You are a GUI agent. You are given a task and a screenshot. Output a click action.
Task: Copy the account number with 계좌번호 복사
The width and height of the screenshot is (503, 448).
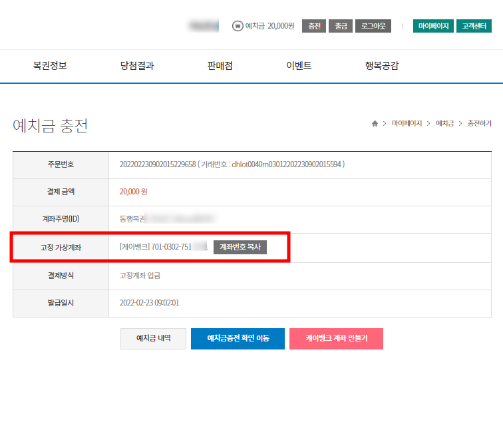click(240, 247)
